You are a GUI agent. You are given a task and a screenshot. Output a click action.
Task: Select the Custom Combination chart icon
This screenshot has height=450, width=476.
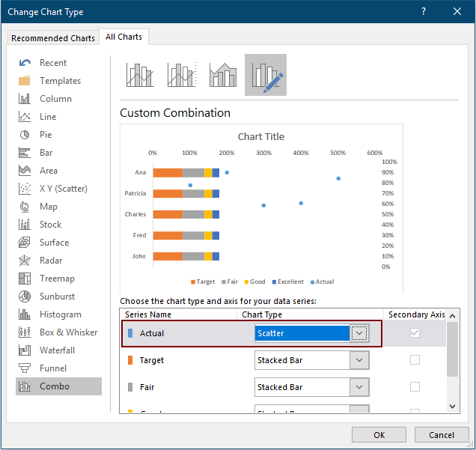266,75
